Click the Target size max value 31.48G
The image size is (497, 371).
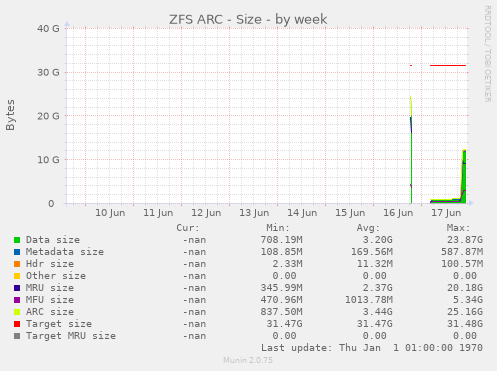pos(465,324)
